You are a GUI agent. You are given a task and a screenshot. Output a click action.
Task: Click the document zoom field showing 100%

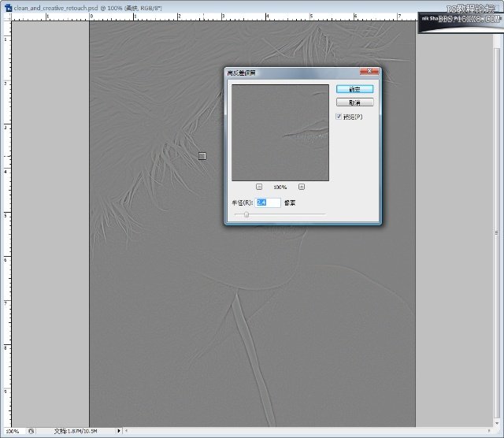[x=13, y=431]
